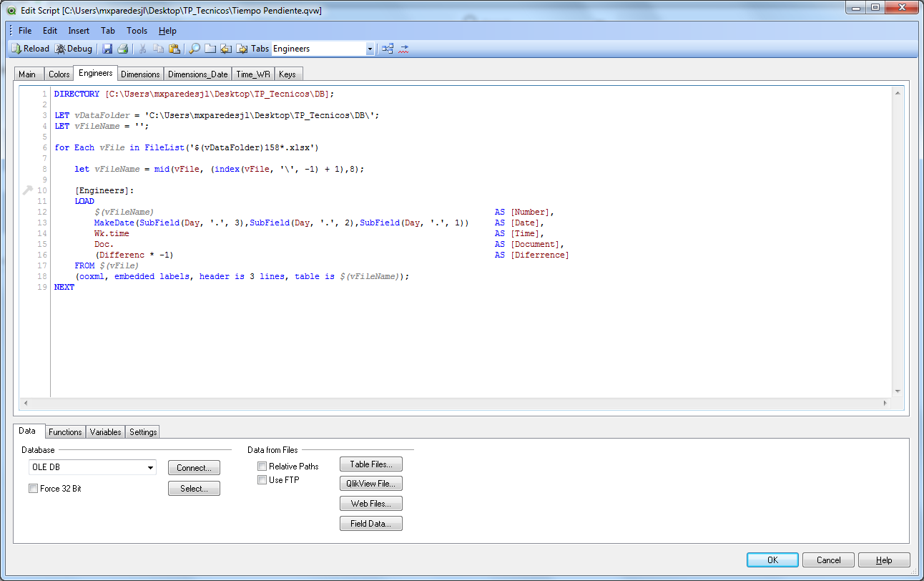Show the Variables bottom tab
This screenshot has height=581, width=924.
[106, 431]
